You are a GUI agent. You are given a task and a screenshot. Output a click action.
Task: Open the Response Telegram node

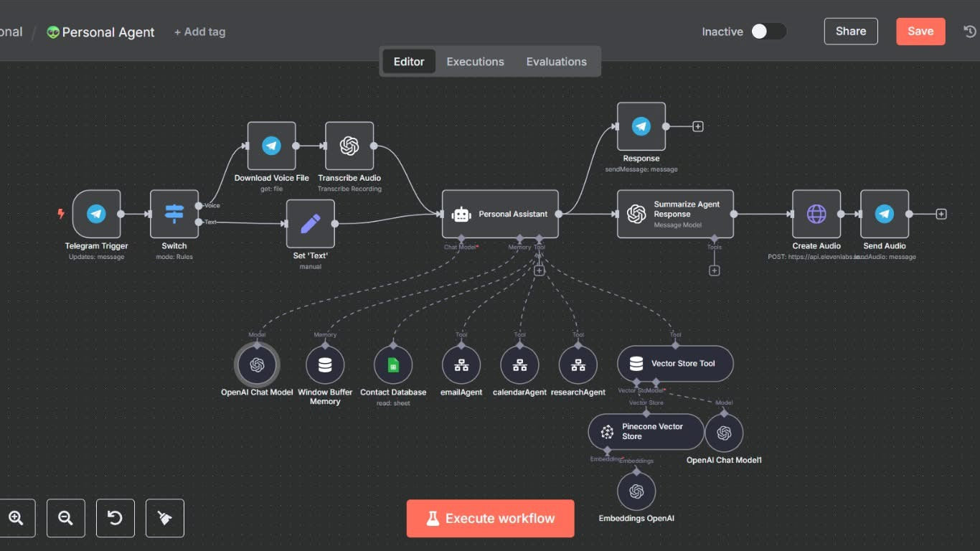tap(641, 126)
